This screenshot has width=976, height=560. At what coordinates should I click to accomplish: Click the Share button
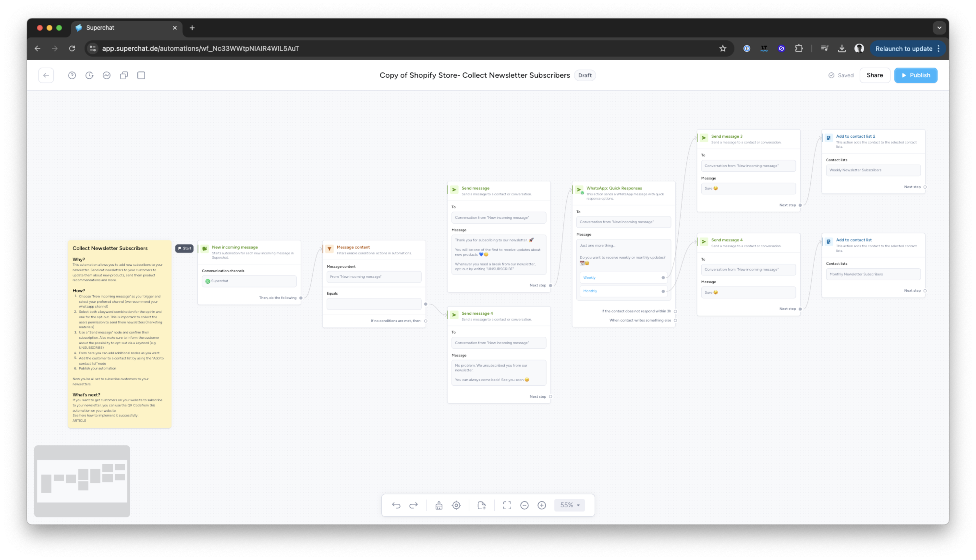click(x=874, y=75)
